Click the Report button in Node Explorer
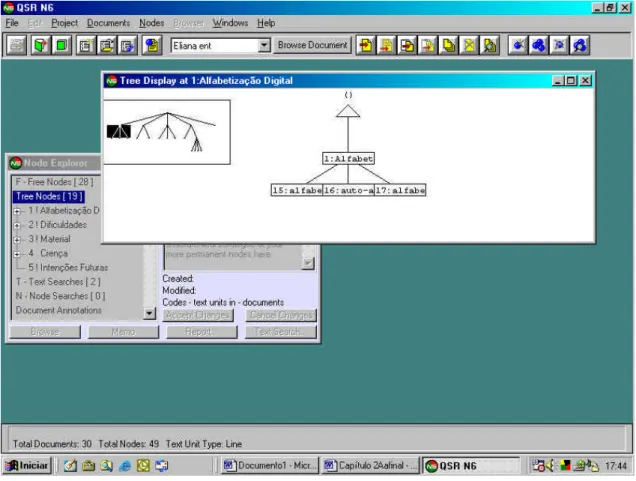This screenshot has height=481, width=636. (x=202, y=332)
